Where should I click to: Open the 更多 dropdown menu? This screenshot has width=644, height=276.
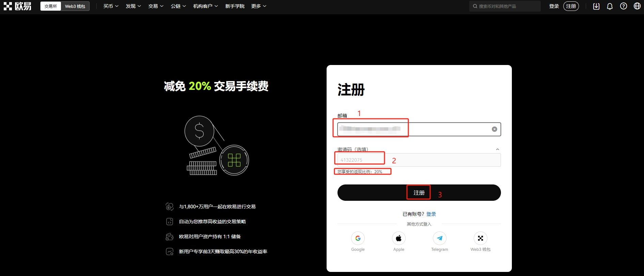pyautogui.click(x=258, y=6)
